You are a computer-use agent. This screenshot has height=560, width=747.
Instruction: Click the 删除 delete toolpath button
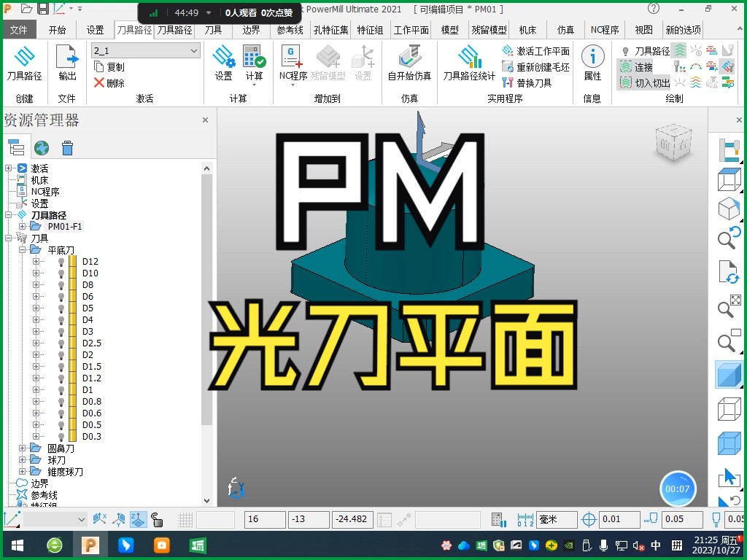pos(109,83)
